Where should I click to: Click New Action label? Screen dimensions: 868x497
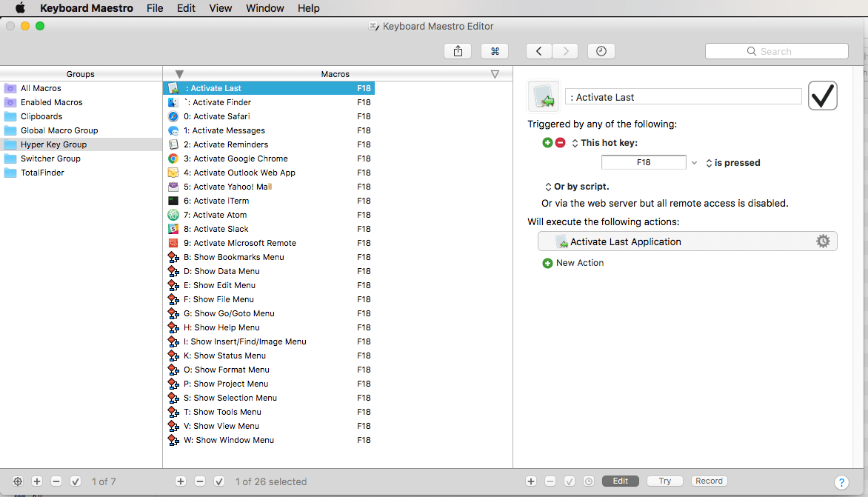[580, 263]
